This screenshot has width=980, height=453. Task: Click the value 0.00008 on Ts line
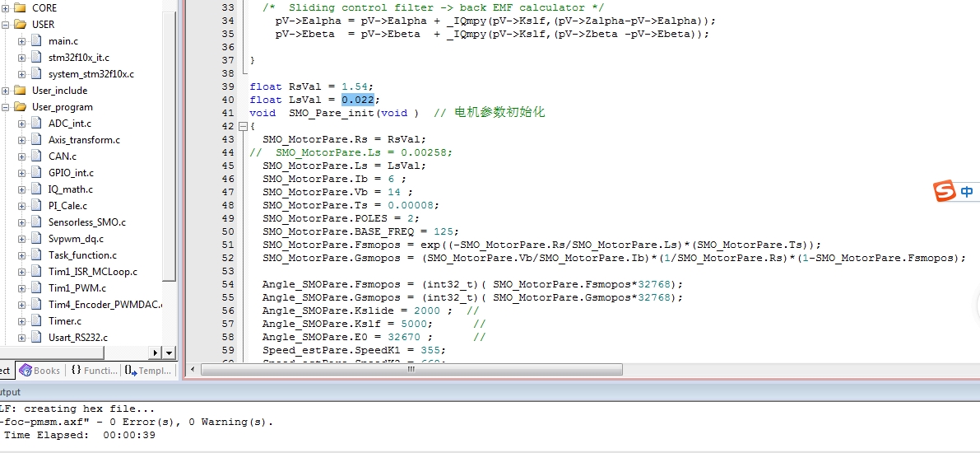click(x=410, y=205)
